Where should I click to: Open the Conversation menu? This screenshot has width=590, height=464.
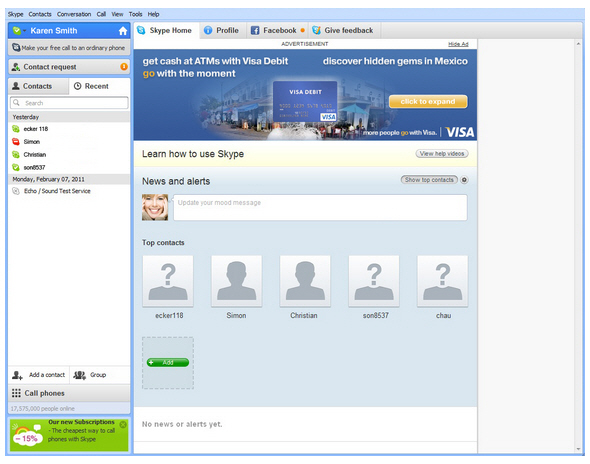[74, 14]
